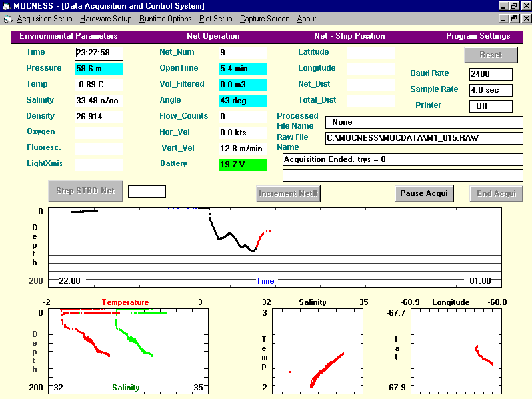Click the Net - Ship Position header
532x399 pixels.
[x=349, y=36]
